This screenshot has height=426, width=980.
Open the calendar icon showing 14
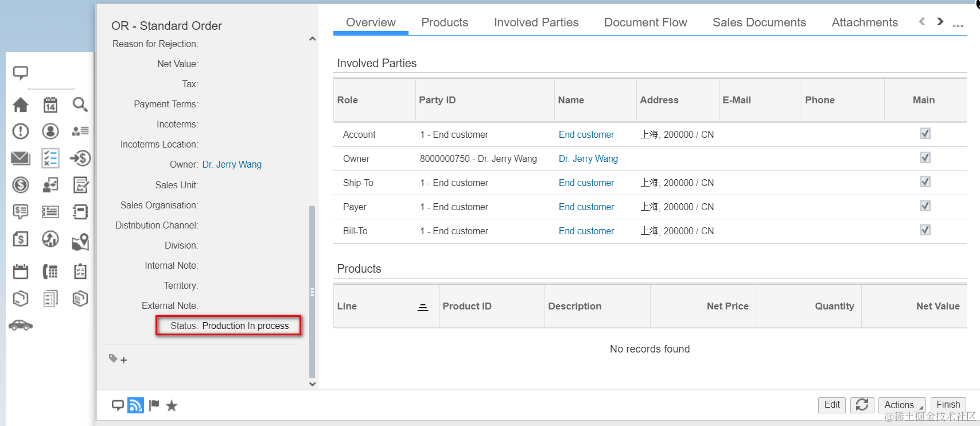tap(50, 104)
